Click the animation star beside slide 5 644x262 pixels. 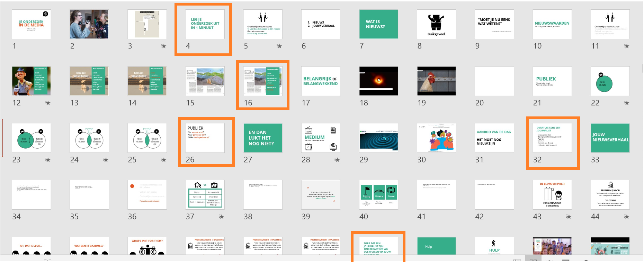pos(279,46)
